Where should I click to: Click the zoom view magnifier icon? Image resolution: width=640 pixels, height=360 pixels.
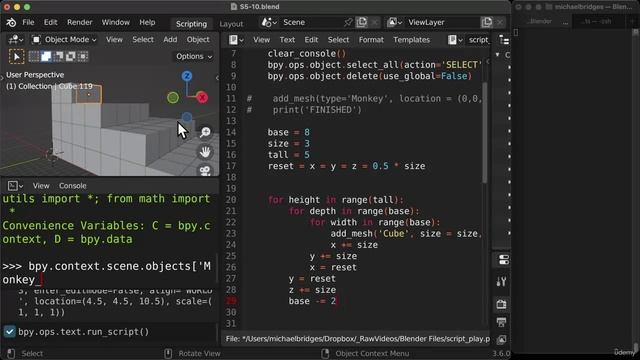(x=205, y=132)
